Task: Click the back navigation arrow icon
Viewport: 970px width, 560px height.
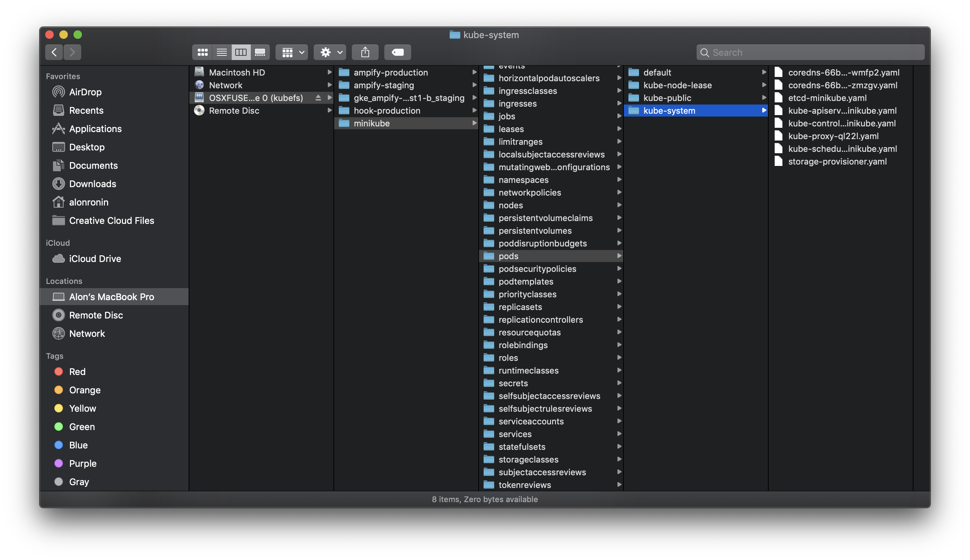Action: coord(53,52)
